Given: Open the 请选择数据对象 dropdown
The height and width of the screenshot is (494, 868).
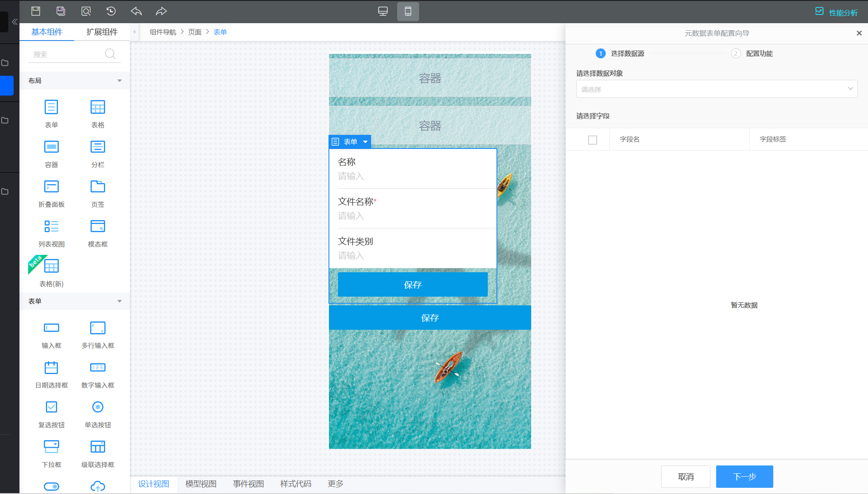Looking at the screenshot, I should (x=716, y=89).
